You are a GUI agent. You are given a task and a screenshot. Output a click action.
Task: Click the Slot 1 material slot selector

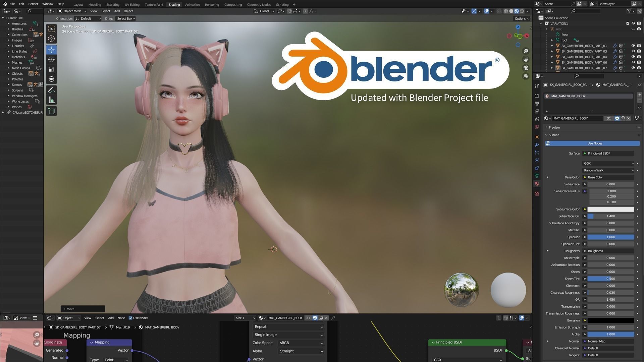point(245,318)
